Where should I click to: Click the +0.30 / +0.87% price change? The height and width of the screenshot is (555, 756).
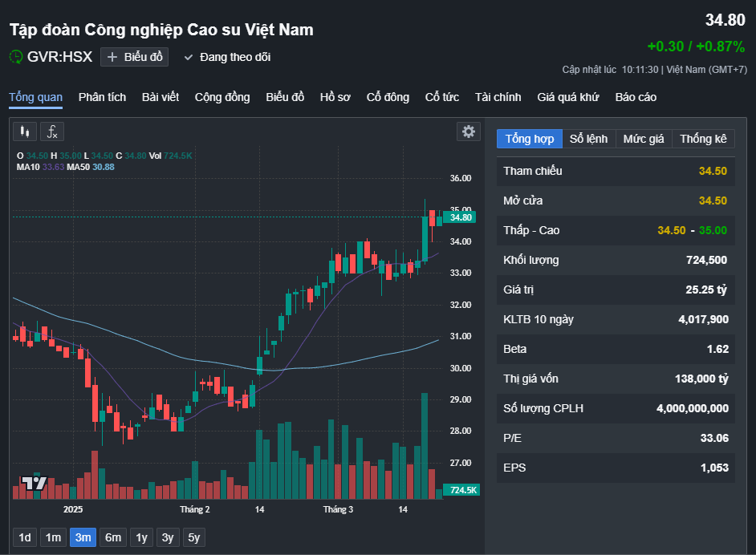point(696,47)
